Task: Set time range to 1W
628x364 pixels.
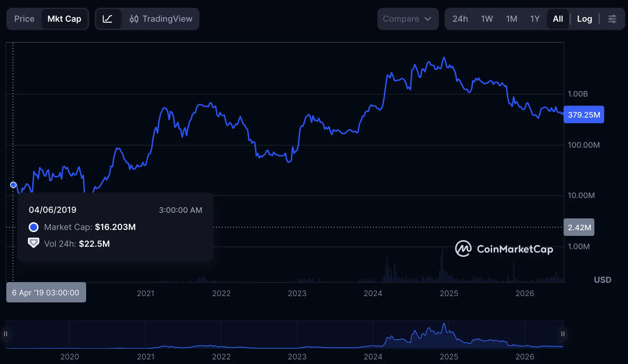Action: pyautogui.click(x=487, y=19)
